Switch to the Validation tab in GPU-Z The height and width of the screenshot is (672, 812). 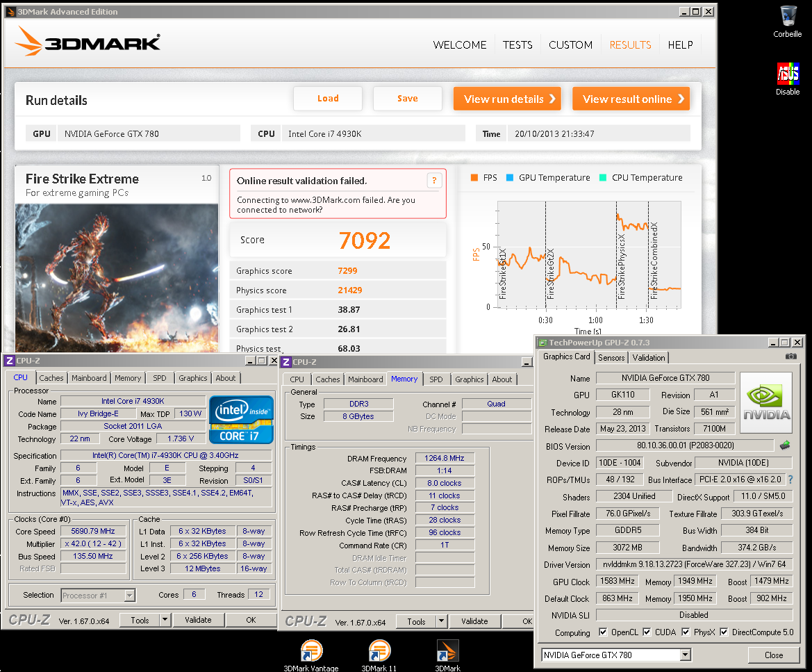[x=649, y=357]
